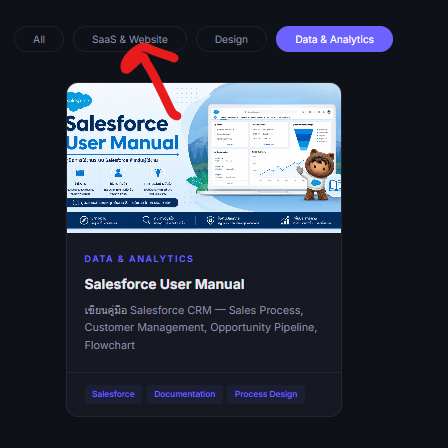Click the DATA & ANALYTICS category label
The height and width of the screenshot is (448, 448).
pos(139,259)
